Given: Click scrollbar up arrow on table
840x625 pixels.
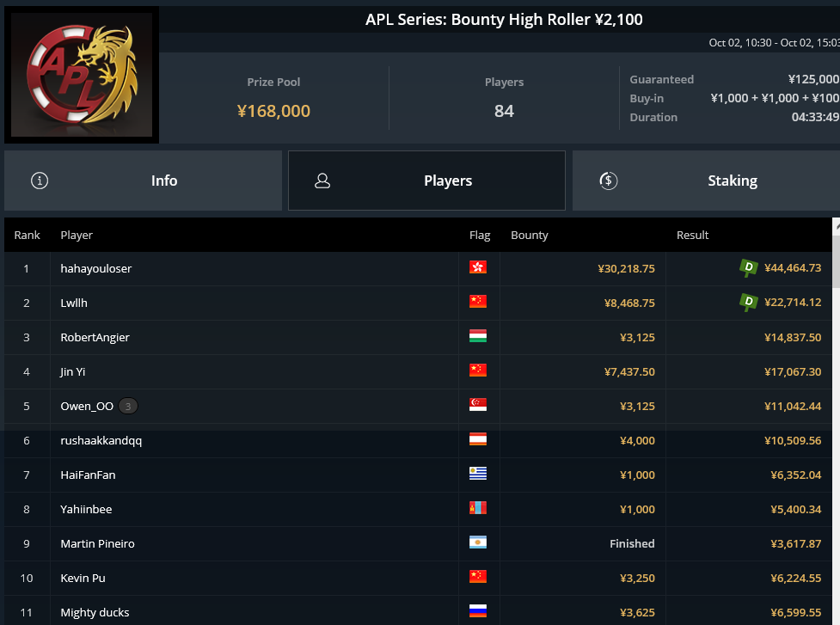Looking at the screenshot, I should pyautogui.click(x=837, y=226).
